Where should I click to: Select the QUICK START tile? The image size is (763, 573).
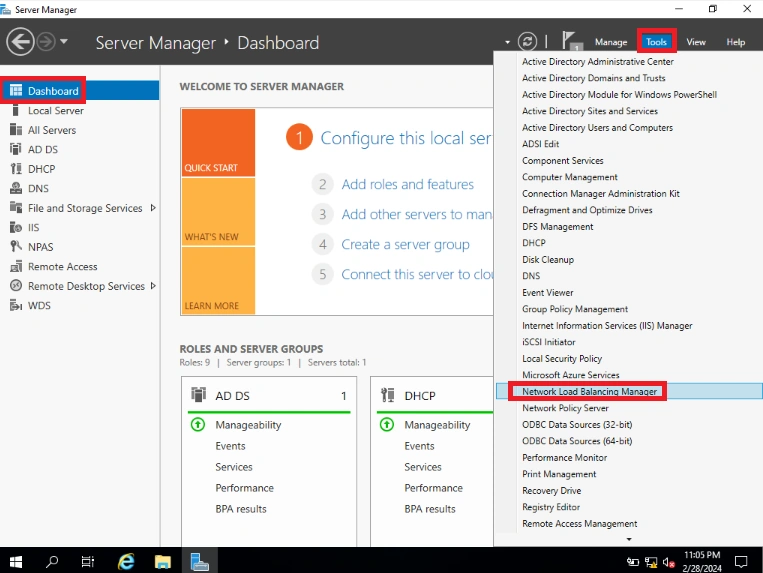[x=218, y=142]
